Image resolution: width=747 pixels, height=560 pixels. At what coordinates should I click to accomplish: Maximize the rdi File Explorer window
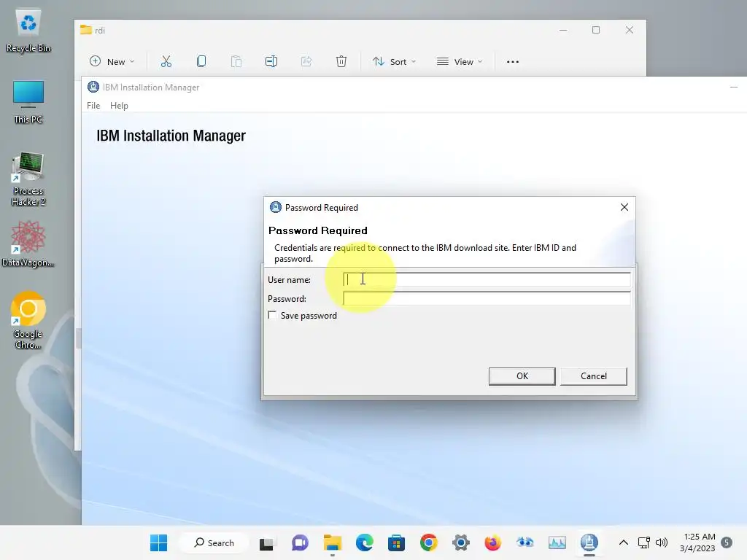point(595,30)
